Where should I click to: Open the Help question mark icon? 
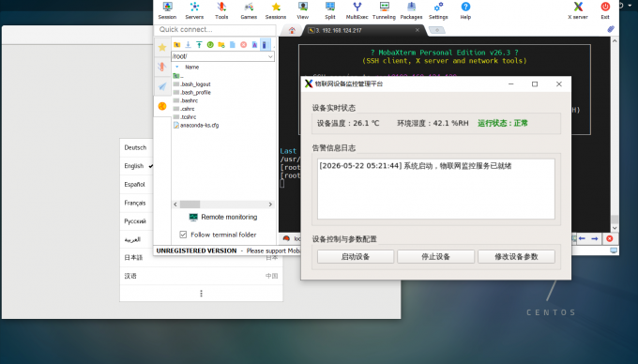465,10
